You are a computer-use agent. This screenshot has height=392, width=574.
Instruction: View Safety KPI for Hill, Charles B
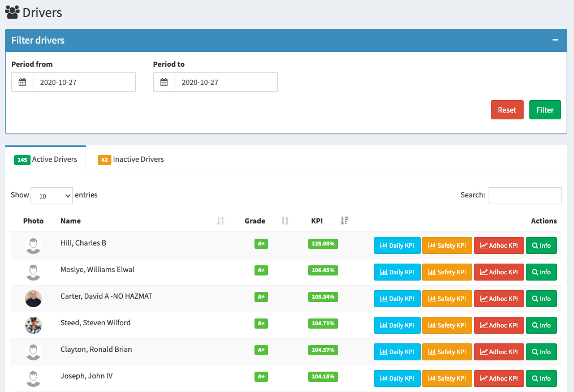447,245
